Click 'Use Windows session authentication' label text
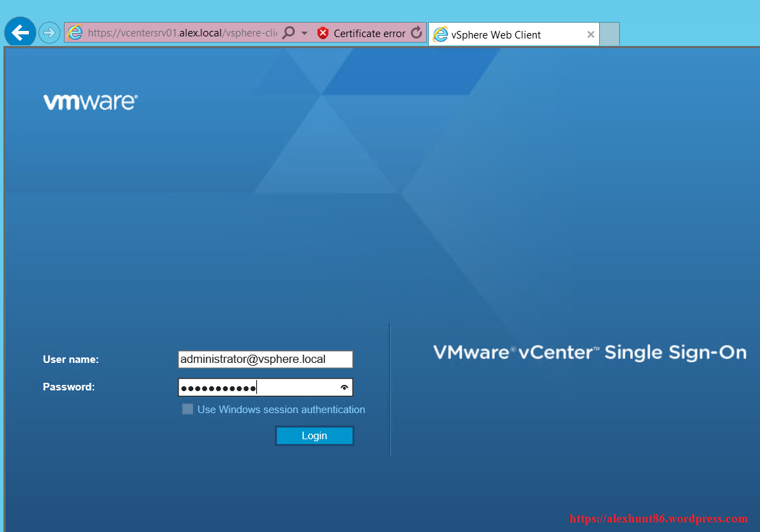Screen dimensions: 760x532 (x=281, y=409)
